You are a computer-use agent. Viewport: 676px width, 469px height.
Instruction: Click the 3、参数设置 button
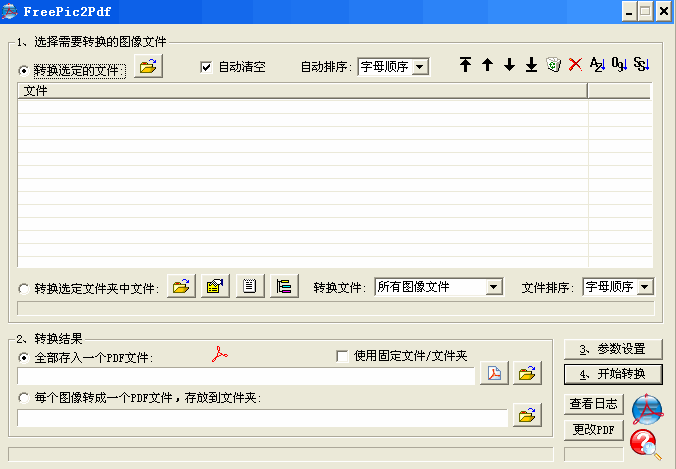pos(613,349)
